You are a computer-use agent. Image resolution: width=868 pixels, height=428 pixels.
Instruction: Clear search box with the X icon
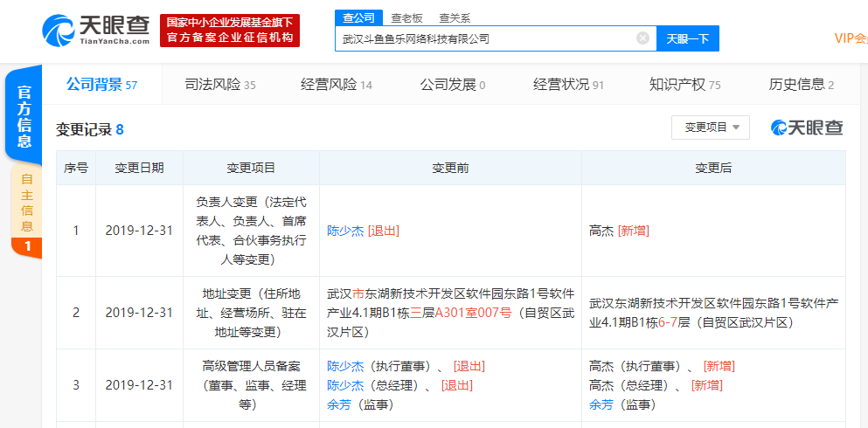(x=642, y=38)
